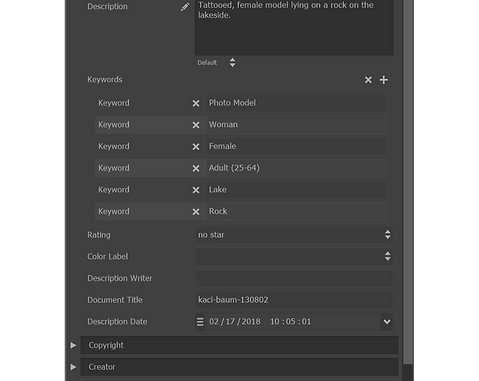Open the Color Label dropdown
This screenshot has width=479, height=381.
point(294,256)
